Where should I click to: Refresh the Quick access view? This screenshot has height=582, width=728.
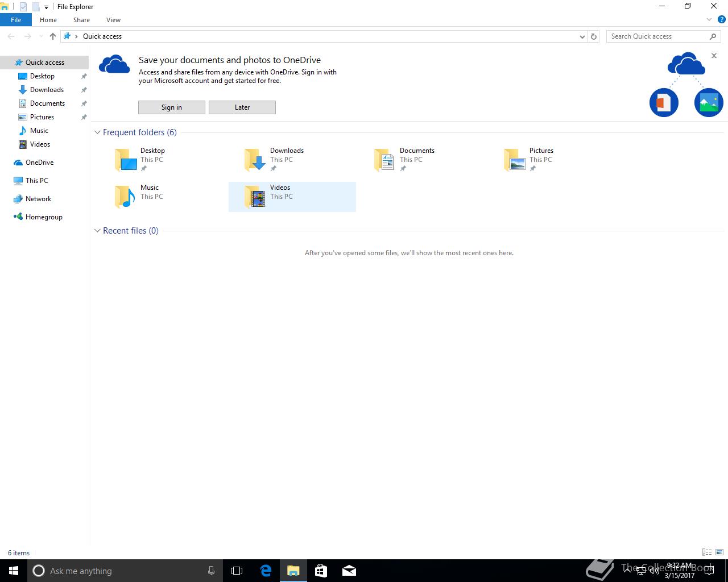594,36
